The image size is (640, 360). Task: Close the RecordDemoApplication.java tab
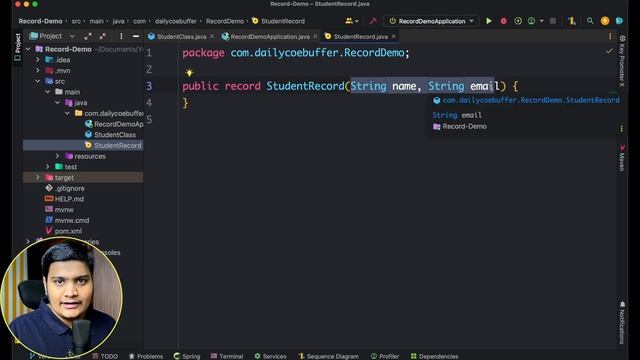point(315,36)
